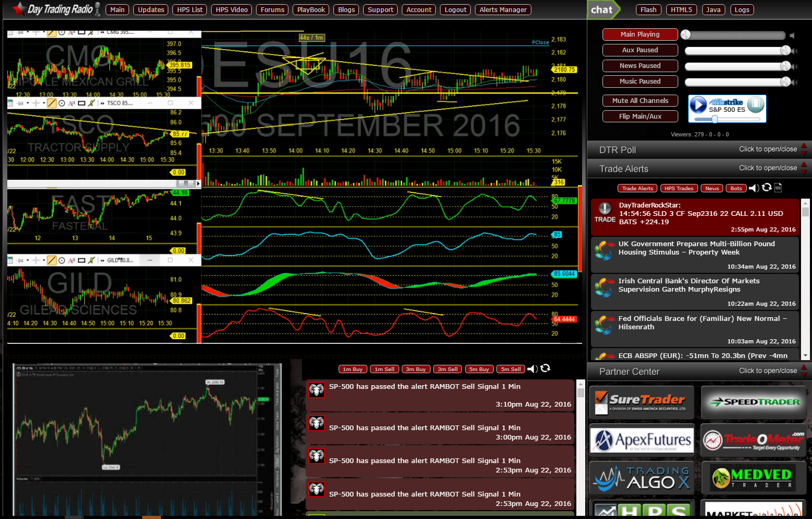Click the RAMBOT signals speaker icon
The width and height of the screenshot is (812, 519).
pyautogui.click(x=532, y=369)
